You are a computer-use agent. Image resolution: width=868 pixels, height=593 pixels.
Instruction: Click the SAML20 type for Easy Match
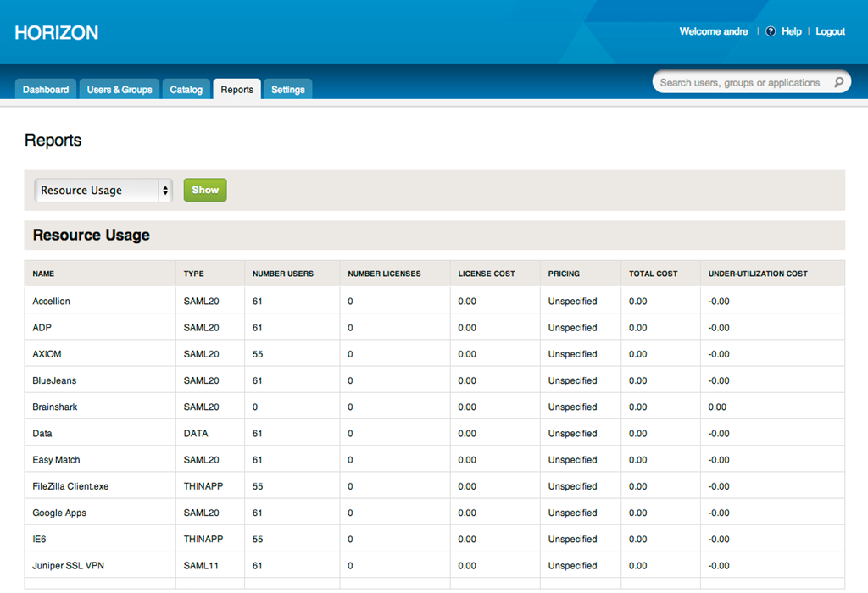pos(201,460)
